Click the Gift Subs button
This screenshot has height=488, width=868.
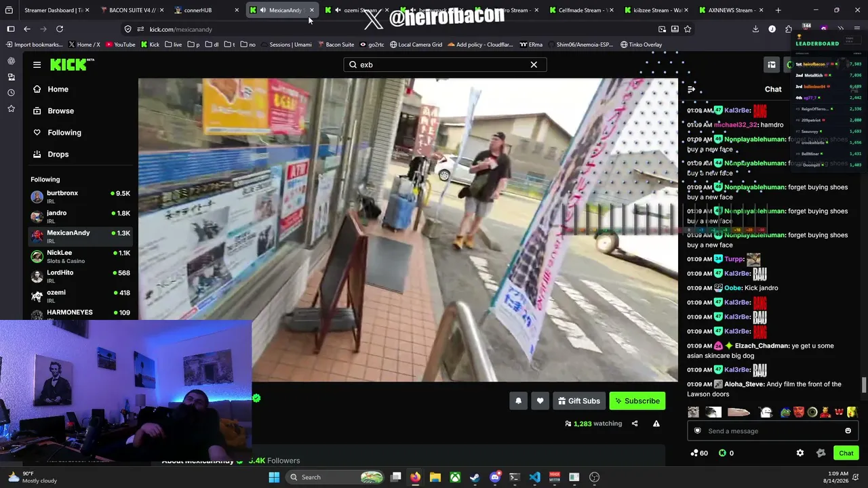pyautogui.click(x=578, y=401)
